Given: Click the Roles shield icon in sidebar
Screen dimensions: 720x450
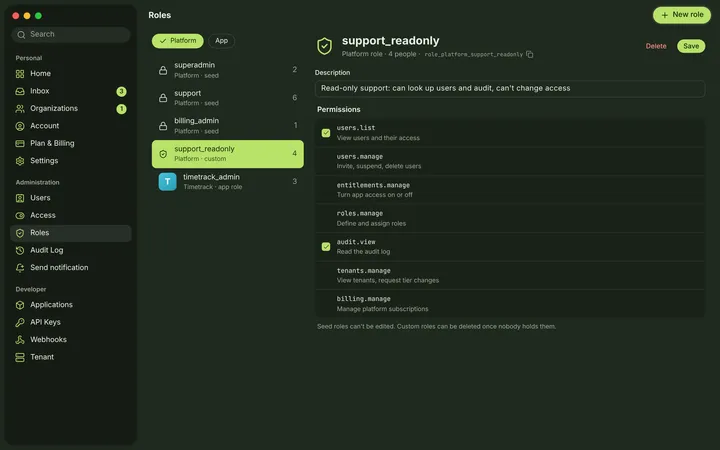Looking at the screenshot, I should 20,233.
